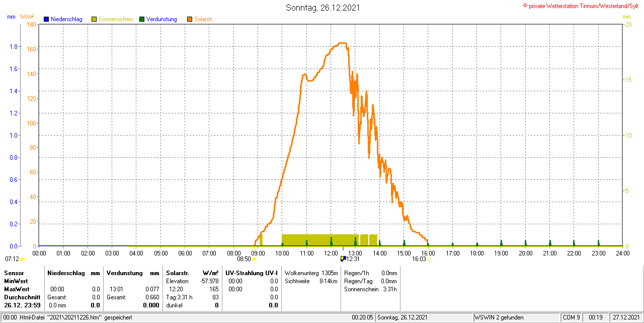This screenshot has height=323, width=644.
Task: Click the orange Solarstr. legend swatch
Action: click(x=190, y=19)
